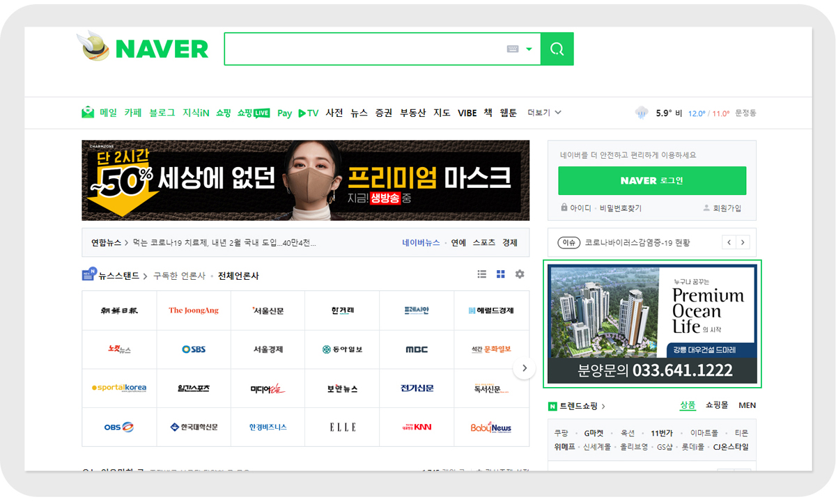The image size is (836, 504).
Task: Select 구독한 언론사 tab
Action: tap(180, 276)
